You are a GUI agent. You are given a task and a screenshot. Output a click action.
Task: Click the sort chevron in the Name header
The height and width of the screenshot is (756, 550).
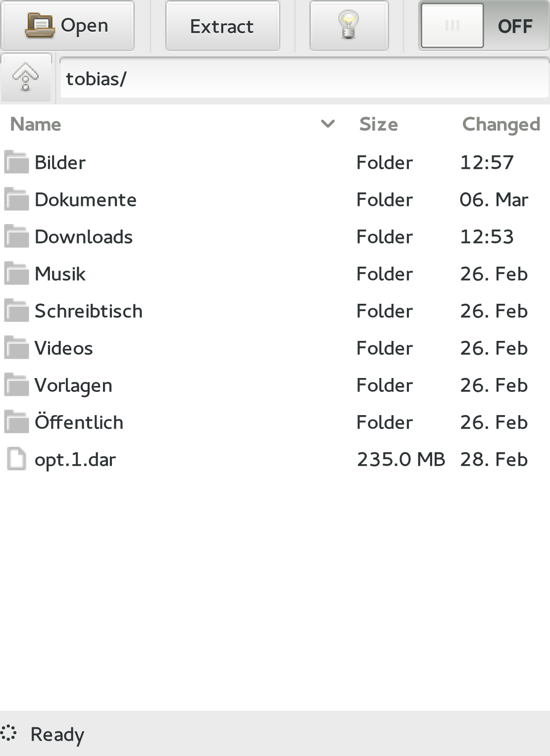pyautogui.click(x=328, y=124)
